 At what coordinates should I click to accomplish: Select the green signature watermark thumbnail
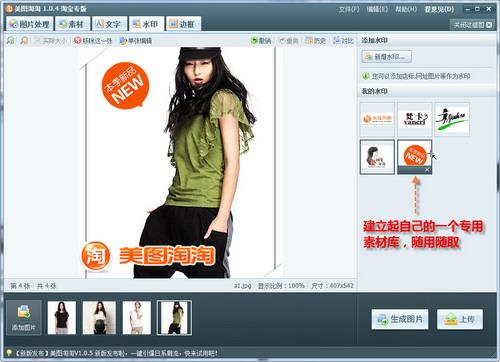click(x=452, y=119)
